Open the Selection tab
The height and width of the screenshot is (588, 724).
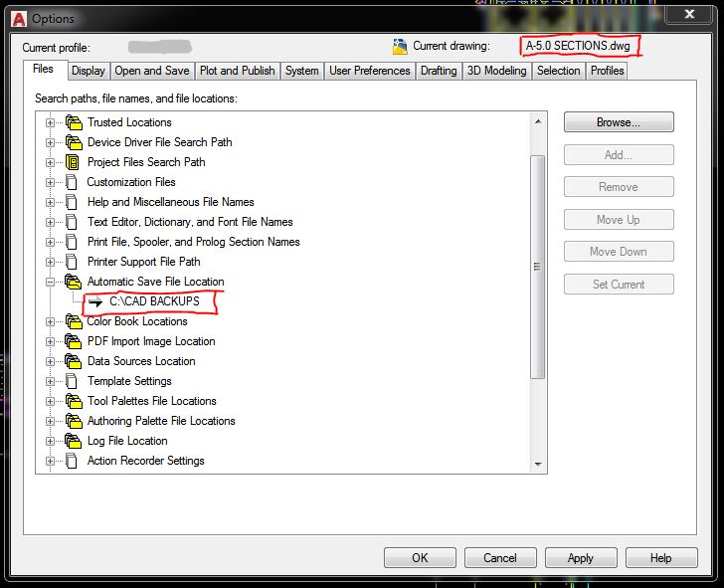[558, 71]
